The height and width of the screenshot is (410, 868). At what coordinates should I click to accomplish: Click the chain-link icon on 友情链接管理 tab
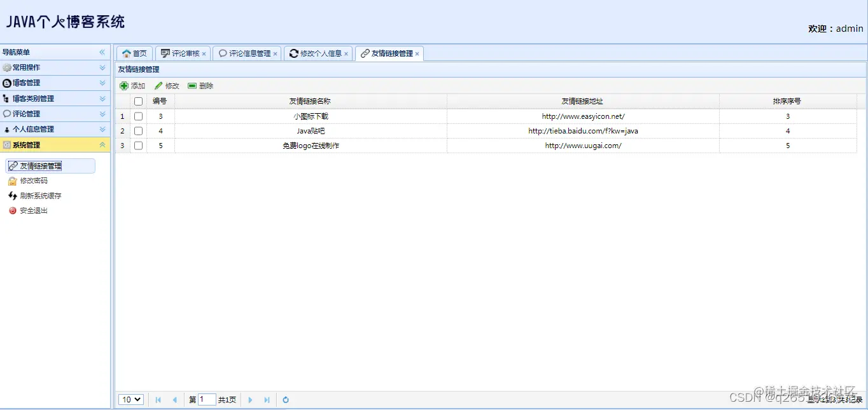point(365,53)
